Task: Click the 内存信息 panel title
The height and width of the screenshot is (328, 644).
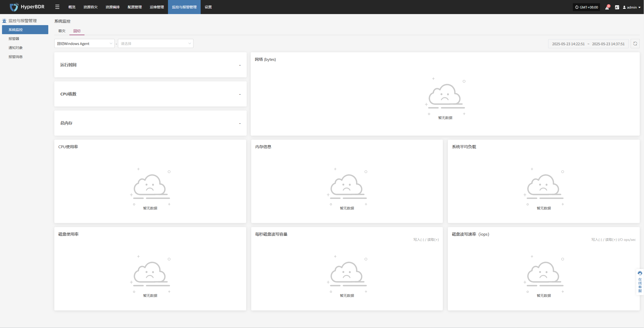Action: (263, 147)
